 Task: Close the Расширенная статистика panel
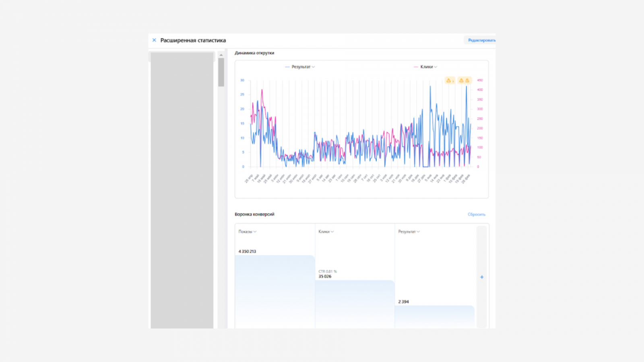click(154, 40)
